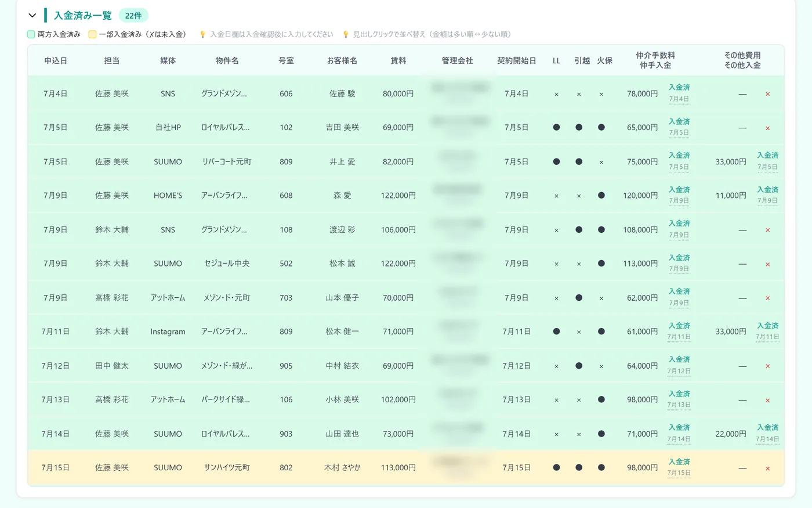Click 入金済 date 7月4日 for 佐藤 駿
This screenshot has width=812, height=508.
tap(679, 99)
